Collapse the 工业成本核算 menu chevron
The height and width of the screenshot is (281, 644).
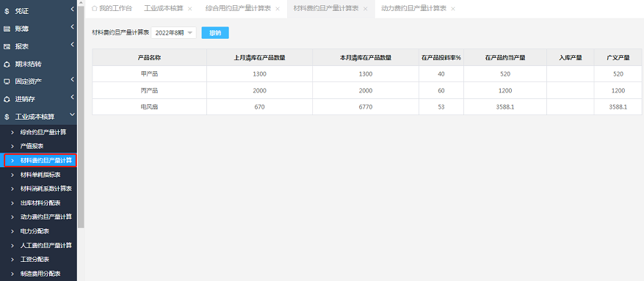(x=72, y=115)
